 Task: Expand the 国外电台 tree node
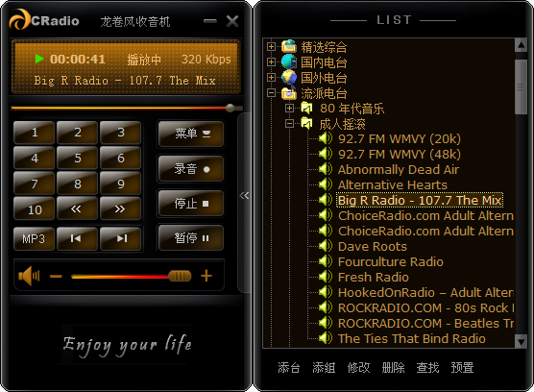(271, 77)
